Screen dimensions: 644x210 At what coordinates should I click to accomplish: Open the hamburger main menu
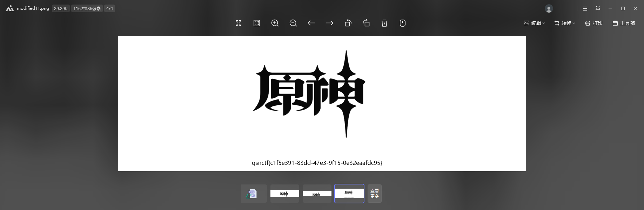tap(585, 8)
